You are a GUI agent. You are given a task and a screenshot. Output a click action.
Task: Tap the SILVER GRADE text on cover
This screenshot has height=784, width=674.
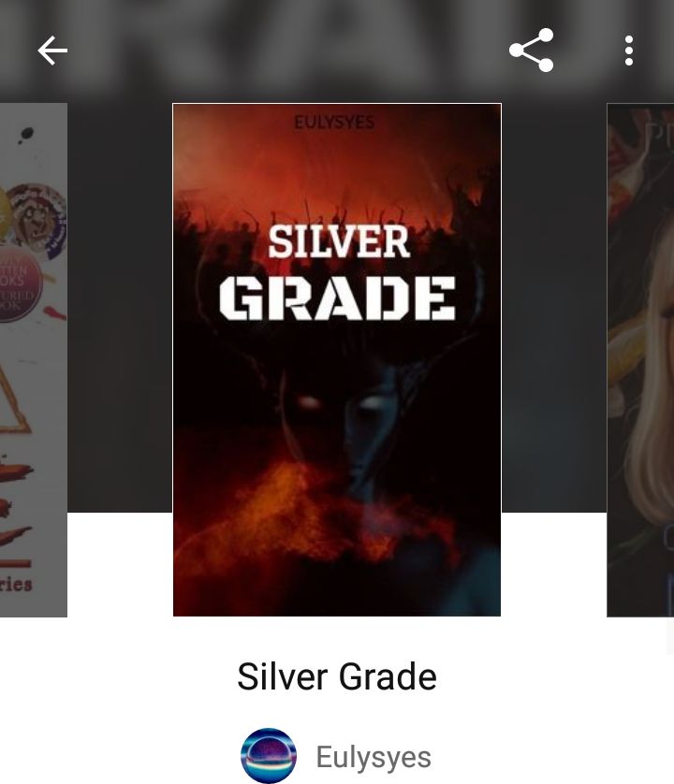pyautogui.click(x=338, y=272)
